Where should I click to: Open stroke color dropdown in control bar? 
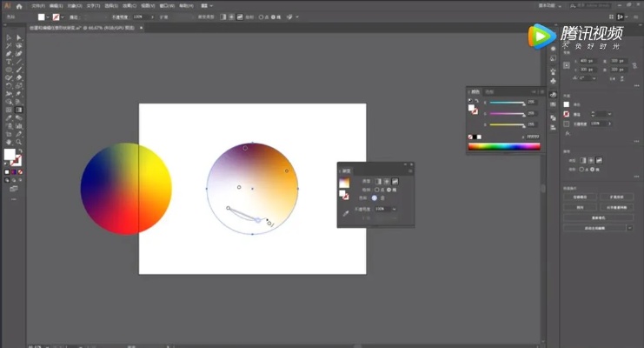tap(63, 17)
